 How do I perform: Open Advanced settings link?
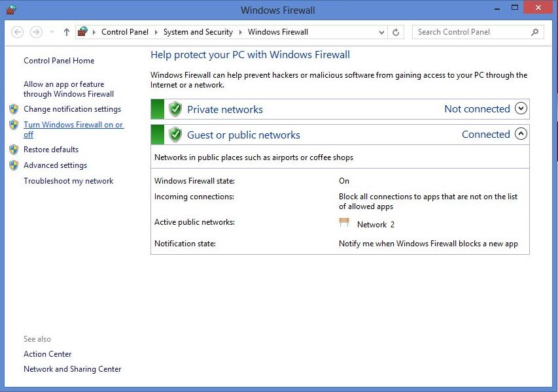coord(55,165)
